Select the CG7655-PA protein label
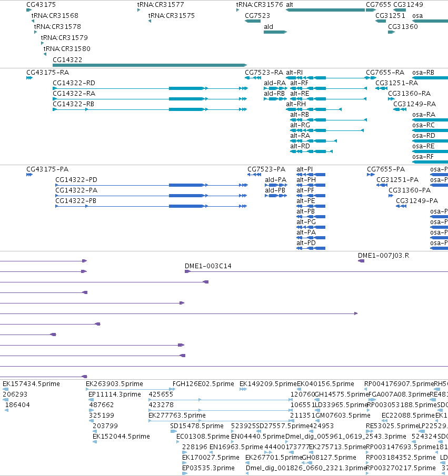Screen dimensions: 448x476 [386, 169]
